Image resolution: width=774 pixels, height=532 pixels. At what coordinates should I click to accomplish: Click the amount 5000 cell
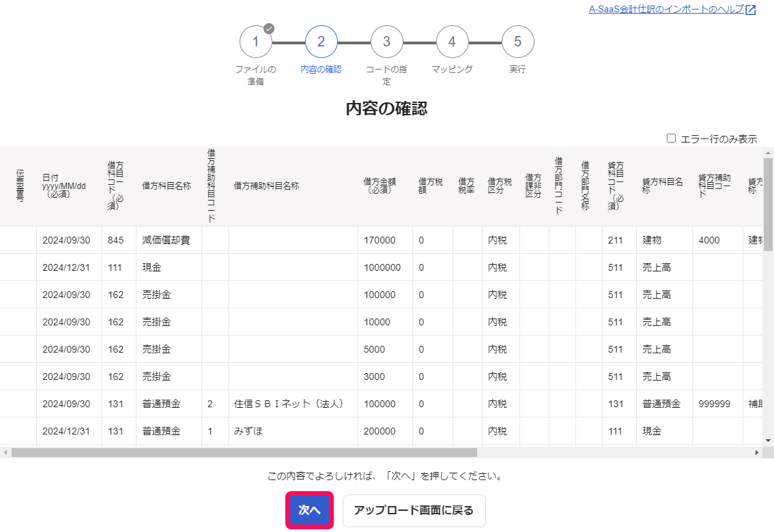pos(385,349)
